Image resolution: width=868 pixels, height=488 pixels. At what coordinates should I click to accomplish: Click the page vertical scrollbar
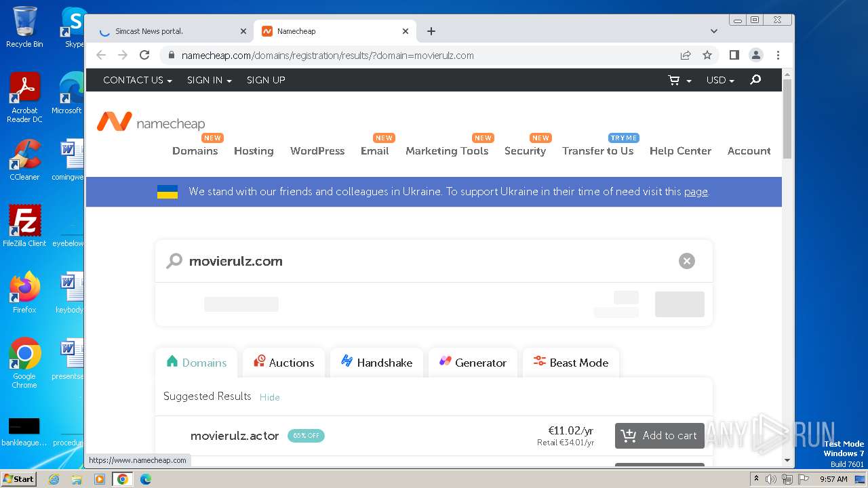(x=787, y=119)
